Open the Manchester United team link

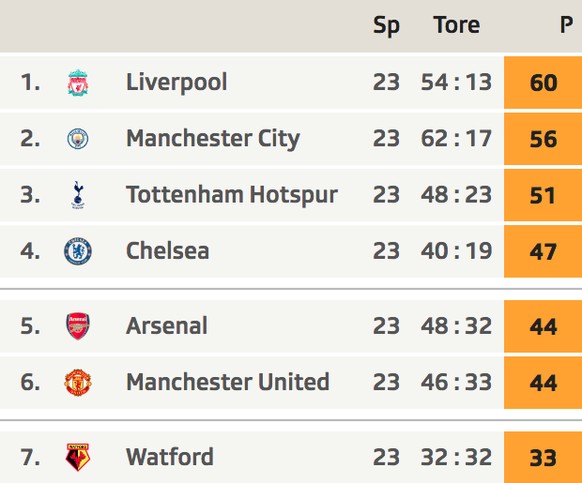(228, 382)
